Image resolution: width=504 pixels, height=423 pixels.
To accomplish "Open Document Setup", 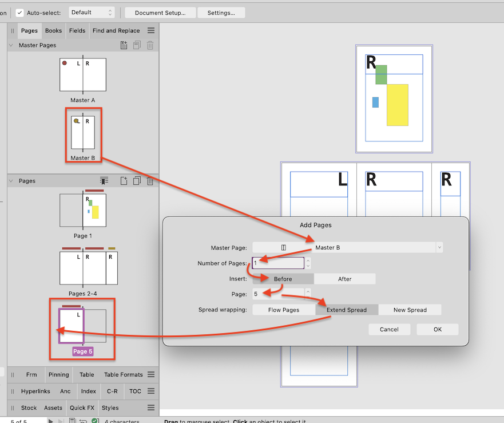I will point(160,12).
